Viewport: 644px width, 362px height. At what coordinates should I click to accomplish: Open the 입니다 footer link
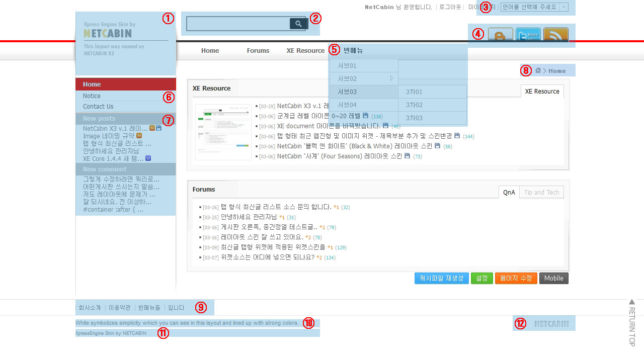[176, 308]
